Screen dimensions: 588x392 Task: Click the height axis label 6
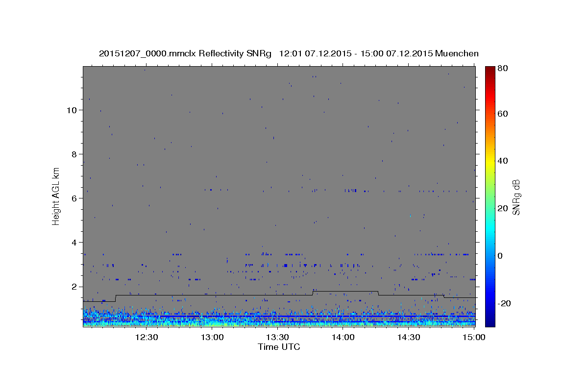tap(74, 198)
